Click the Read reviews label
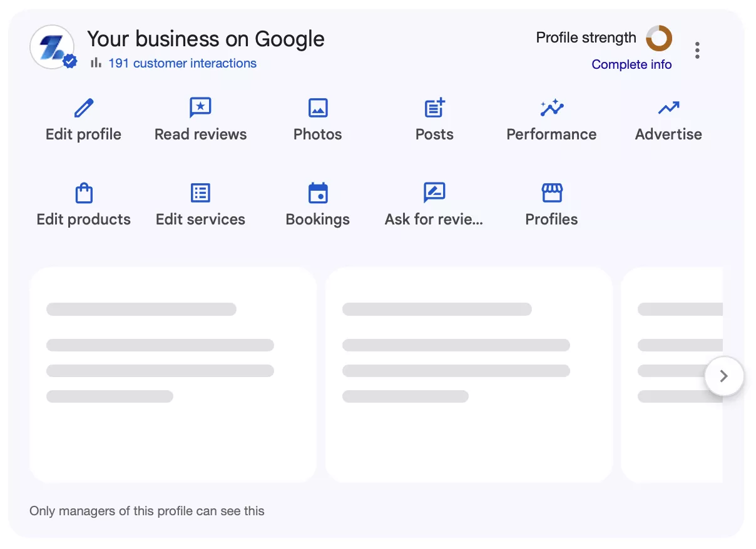The image size is (756, 549). 200,134
